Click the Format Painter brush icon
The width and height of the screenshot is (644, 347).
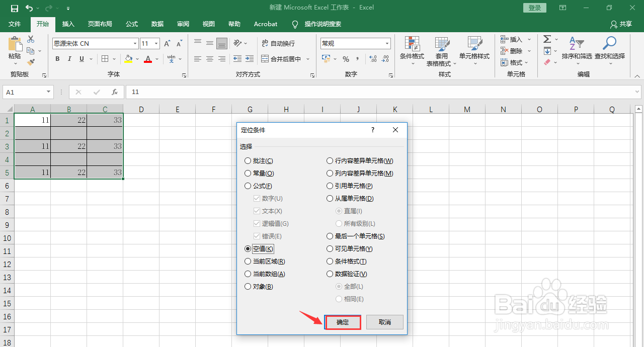[31, 62]
